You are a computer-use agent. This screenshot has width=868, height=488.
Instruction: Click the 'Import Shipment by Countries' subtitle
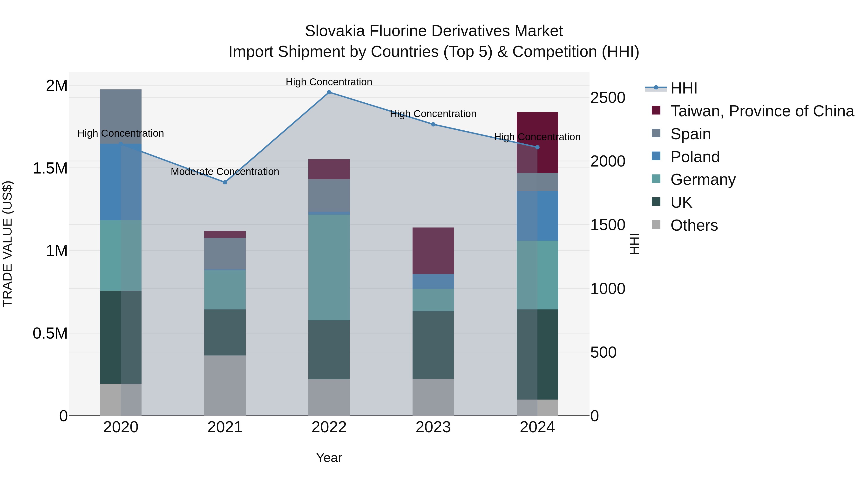(434, 52)
